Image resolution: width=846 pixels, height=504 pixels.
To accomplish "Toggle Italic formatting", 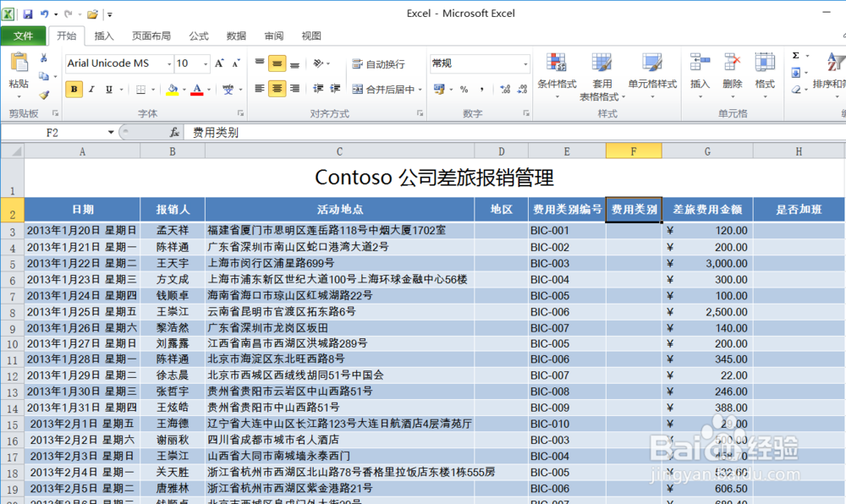I will click(x=91, y=89).
